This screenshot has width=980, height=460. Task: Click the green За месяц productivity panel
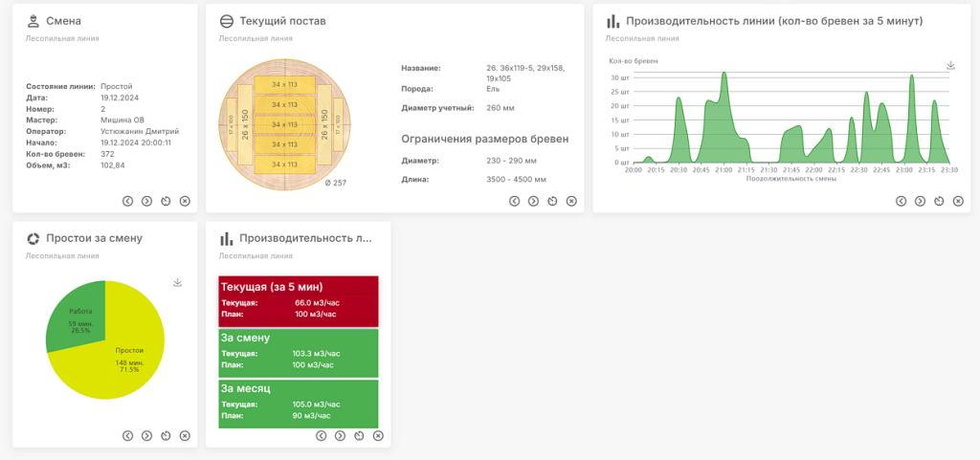tap(299, 404)
